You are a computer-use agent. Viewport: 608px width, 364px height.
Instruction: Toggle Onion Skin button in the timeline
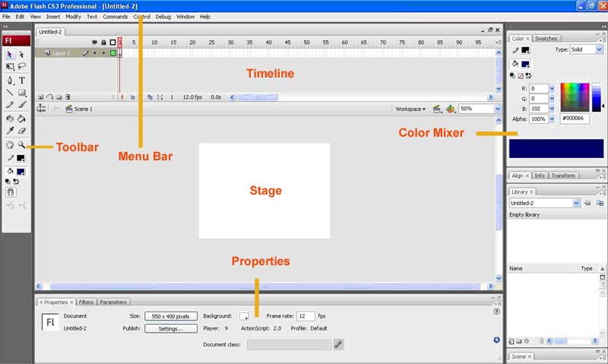pyautogui.click(x=132, y=97)
